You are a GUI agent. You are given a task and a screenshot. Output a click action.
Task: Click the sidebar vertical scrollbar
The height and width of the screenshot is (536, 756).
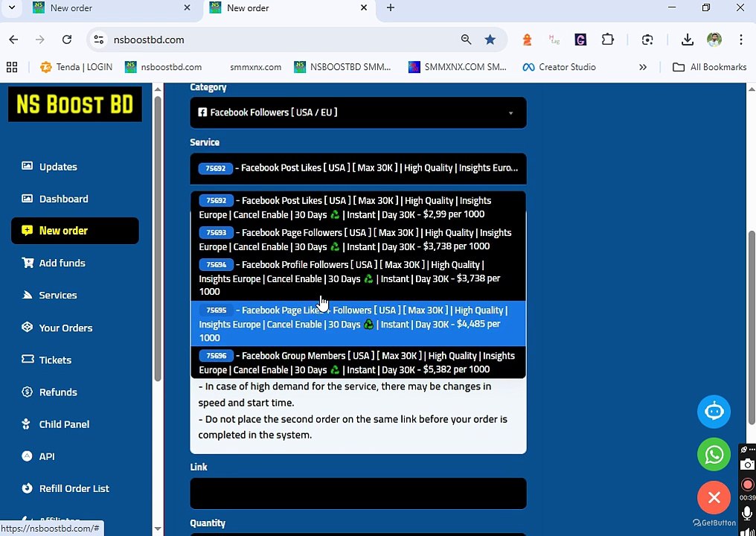(157, 239)
